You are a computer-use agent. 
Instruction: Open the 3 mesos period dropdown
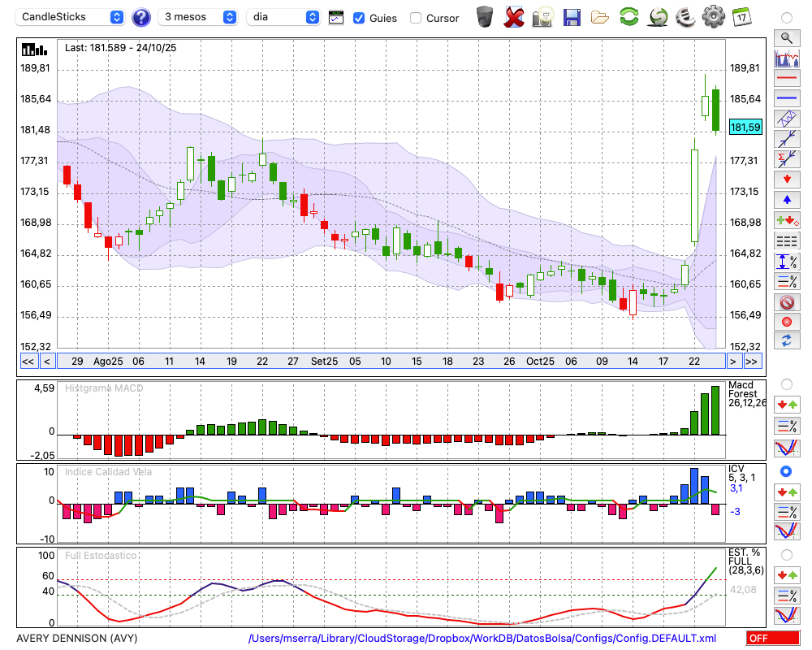[198, 17]
